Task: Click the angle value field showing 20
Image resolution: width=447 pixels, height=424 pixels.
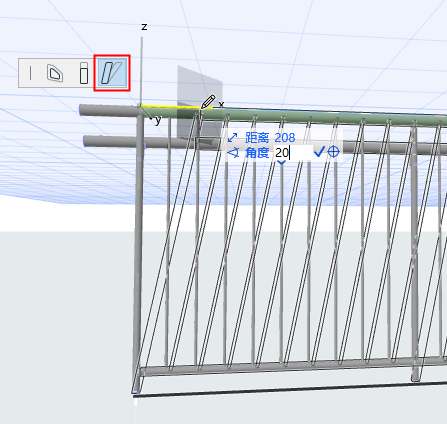Action: pyautogui.click(x=293, y=153)
